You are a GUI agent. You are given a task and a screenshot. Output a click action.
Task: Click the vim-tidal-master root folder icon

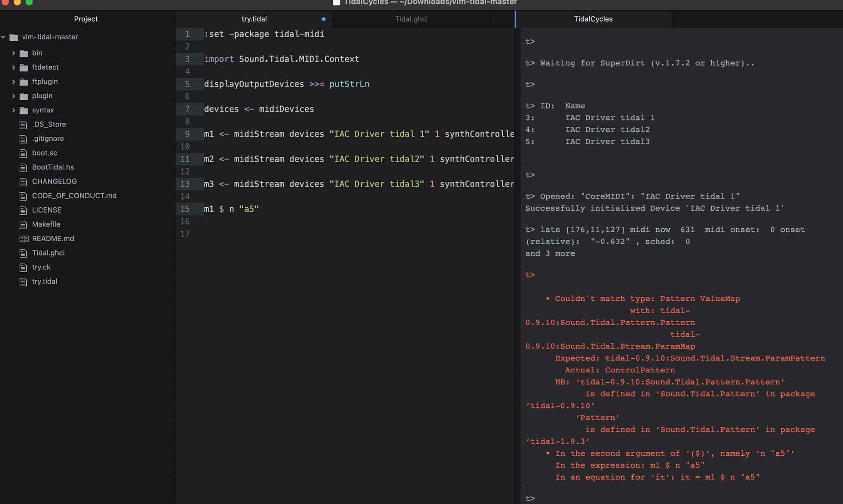[14, 37]
